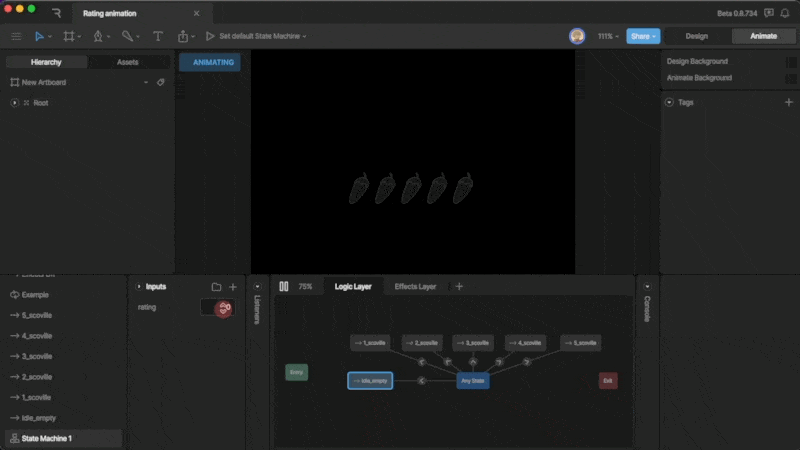The image size is (800, 450).
Task: Toggle the rating input switch
Action: tap(217, 308)
